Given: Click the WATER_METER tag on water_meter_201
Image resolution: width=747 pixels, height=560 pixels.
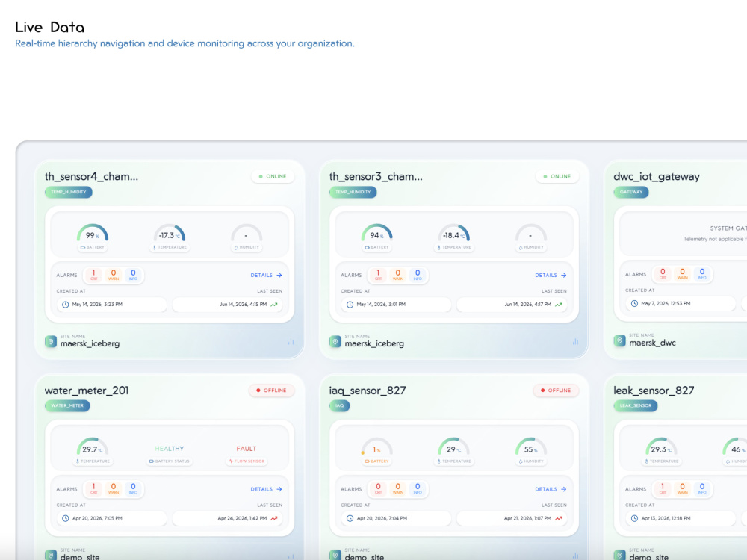Looking at the screenshot, I should pyautogui.click(x=67, y=406).
